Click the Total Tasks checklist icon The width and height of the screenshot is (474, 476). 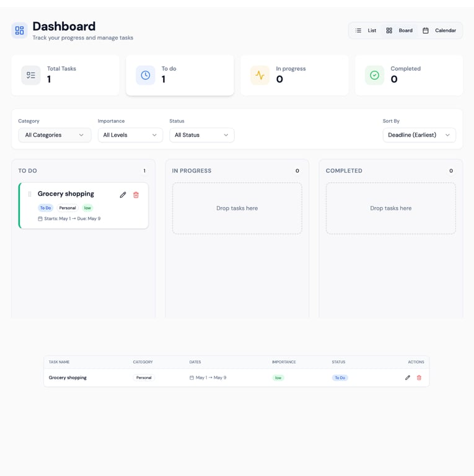pyautogui.click(x=30, y=75)
